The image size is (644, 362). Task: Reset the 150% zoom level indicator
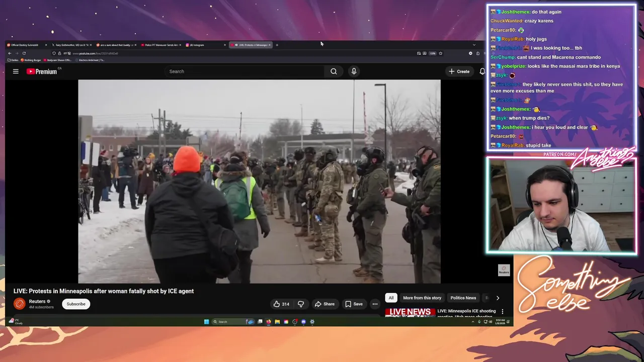432,53
